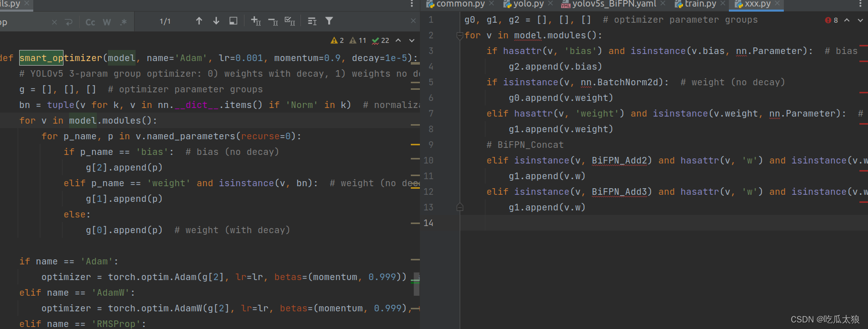This screenshot has height=329, width=868.
Task: Click the empty line 14 in xxx.py
Action: (664, 223)
